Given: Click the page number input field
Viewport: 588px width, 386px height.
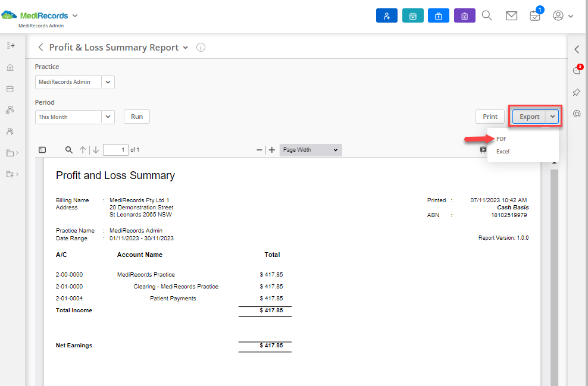Looking at the screenshot, I should (115, 150).
